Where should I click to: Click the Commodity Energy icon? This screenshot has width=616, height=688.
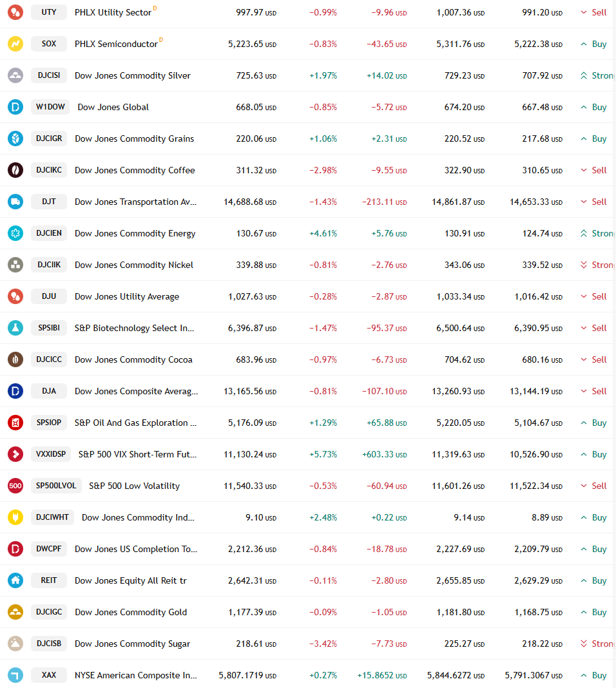(15, 233)
